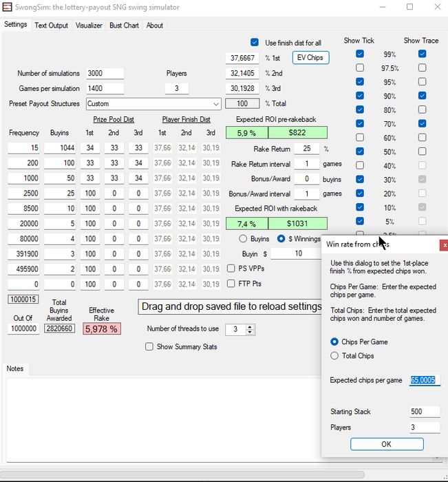Expand the Preset Payout Structures dropdown
Screen dimensions: 448x482
216,104
